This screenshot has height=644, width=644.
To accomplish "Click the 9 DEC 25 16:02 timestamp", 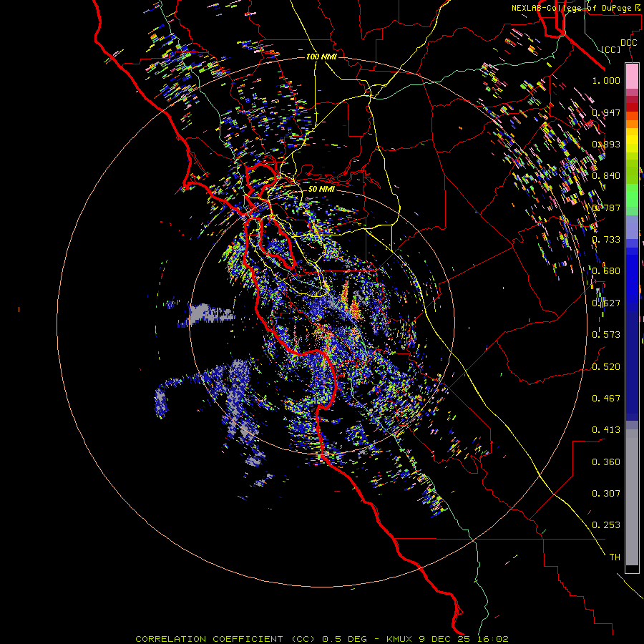I will 464,639.
